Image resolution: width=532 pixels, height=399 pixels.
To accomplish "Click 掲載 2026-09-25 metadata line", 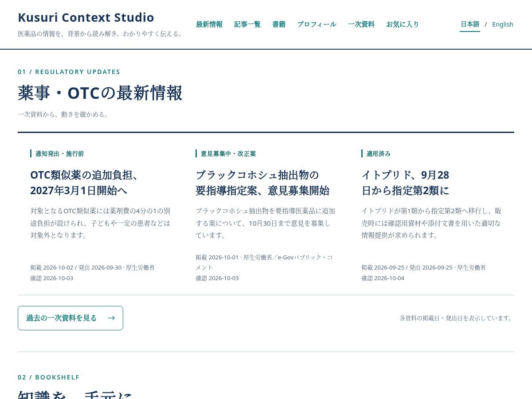I will pyautogui.click(x=423, y=268).
